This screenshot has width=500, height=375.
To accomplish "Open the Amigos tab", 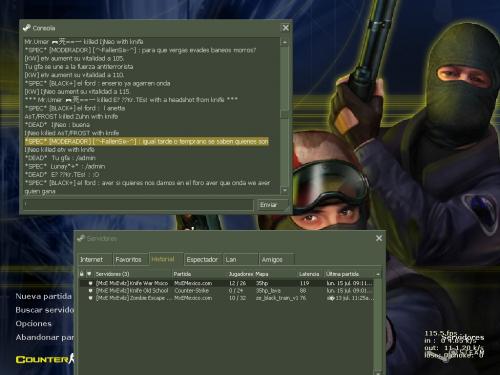I will tap(272, 259).
